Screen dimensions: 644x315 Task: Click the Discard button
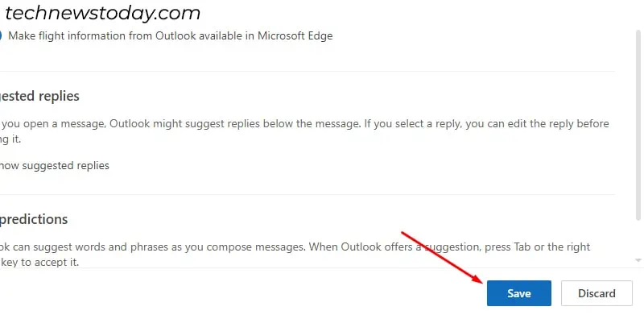[597, 293]
